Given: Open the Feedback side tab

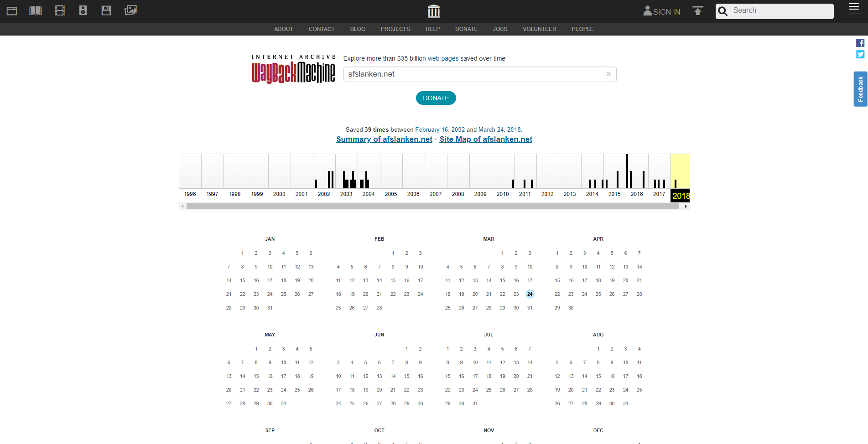Looking at the screenshot, I should point(860,89).
